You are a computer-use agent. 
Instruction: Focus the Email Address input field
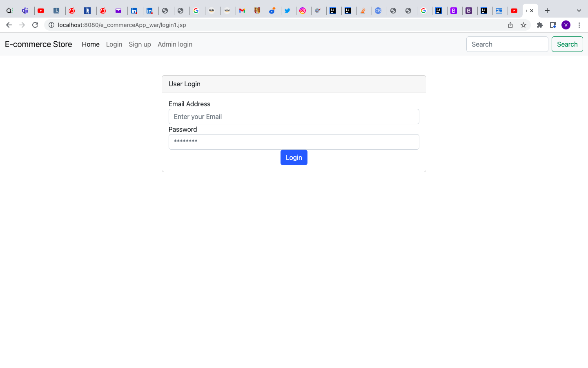[x=294, y=117]
